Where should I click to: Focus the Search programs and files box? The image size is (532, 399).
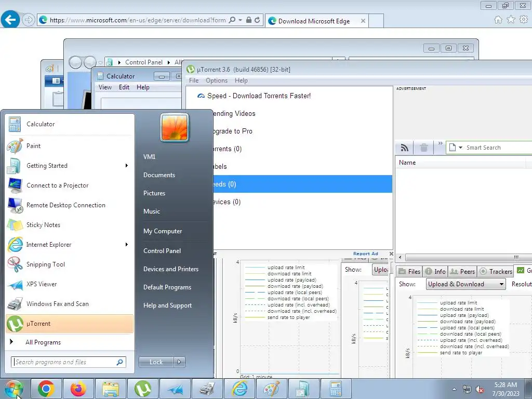[x=69, y=362]
